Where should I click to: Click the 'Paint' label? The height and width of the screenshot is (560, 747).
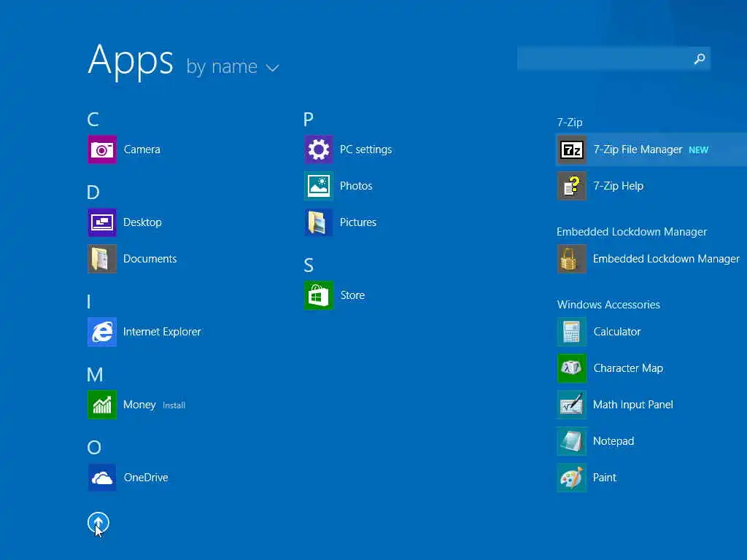point(605,478)
